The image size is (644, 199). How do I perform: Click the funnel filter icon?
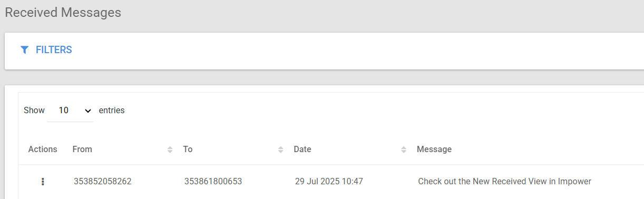[x=24, y=50]
